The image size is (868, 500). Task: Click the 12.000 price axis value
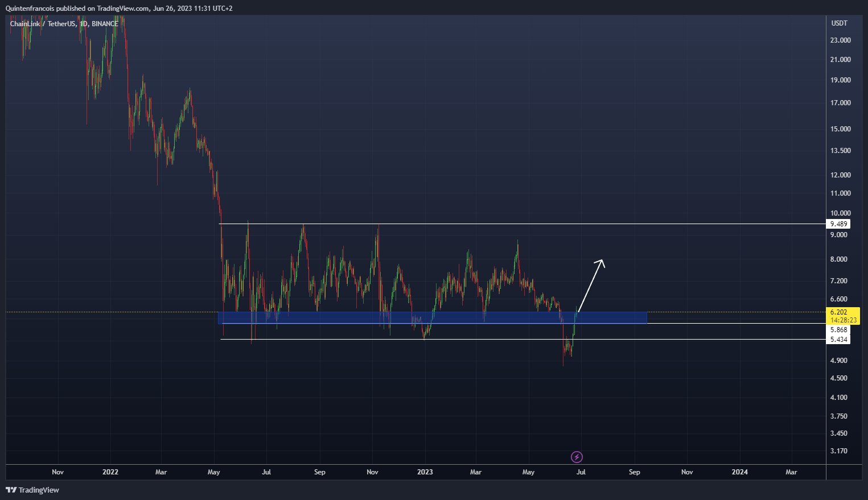840,175
